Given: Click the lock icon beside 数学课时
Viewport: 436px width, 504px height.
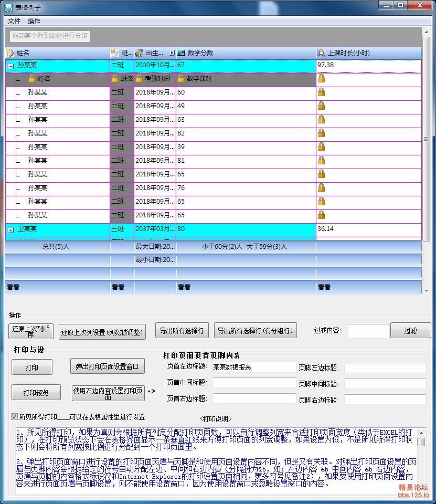Looking at the screenshot, I should coord(181,79).
